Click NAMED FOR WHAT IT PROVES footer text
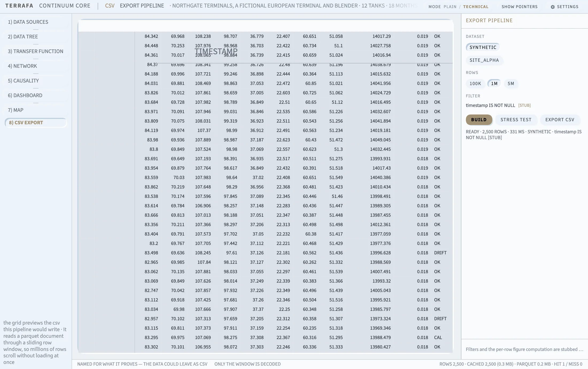Viewport: 588px width, 369px height. pyautogui.click(x=142, y=364)
